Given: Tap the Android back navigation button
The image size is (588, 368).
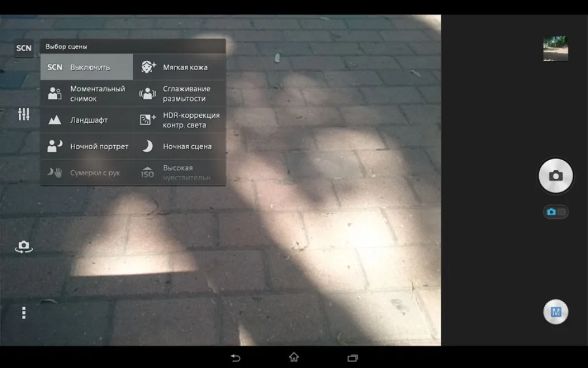Looking at the screenshot, I should [x=235, y=358].
